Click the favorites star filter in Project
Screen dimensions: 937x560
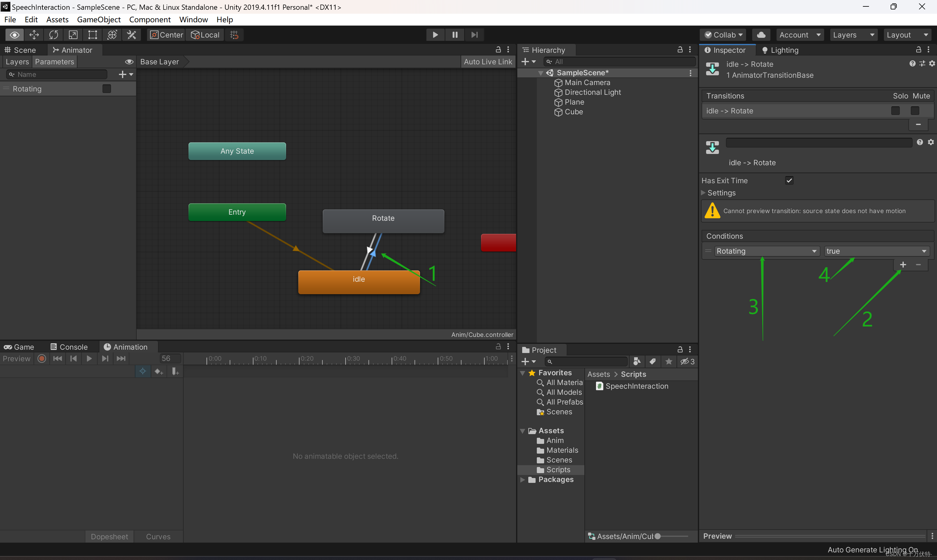[669, 362]
